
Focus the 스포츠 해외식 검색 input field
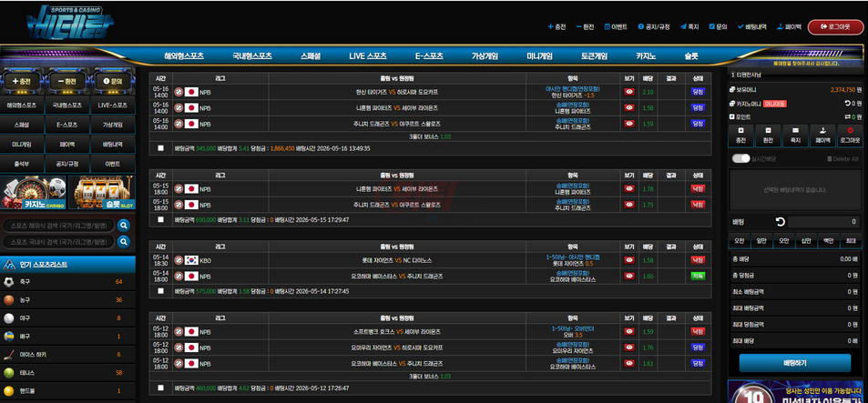coord(58,226)
